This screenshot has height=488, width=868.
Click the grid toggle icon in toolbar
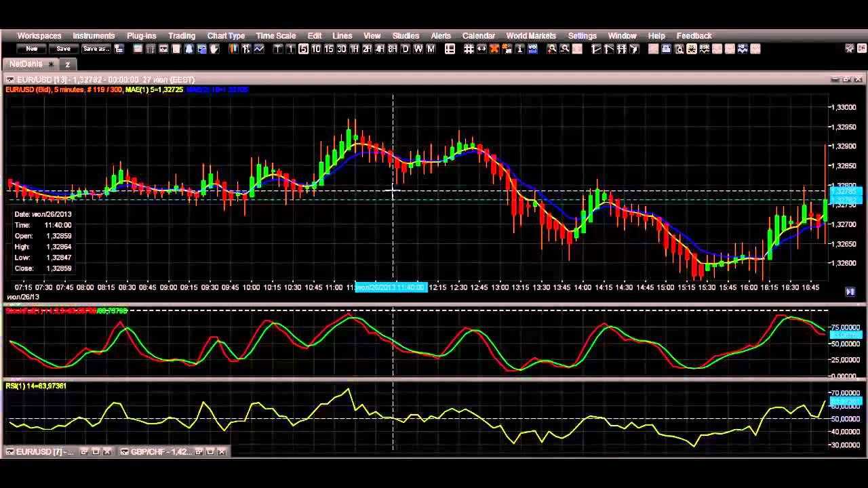[469, 49]
